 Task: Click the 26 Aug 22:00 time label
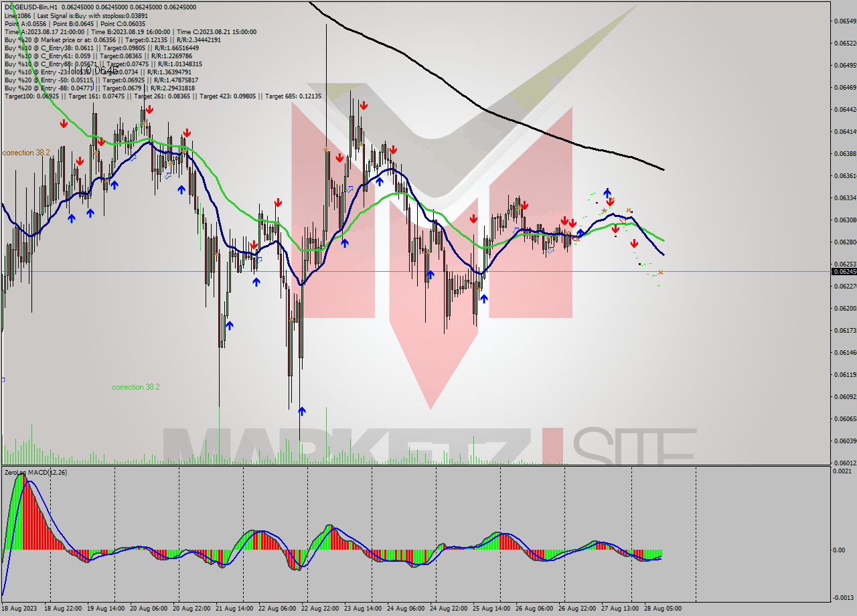click(577, 609)
